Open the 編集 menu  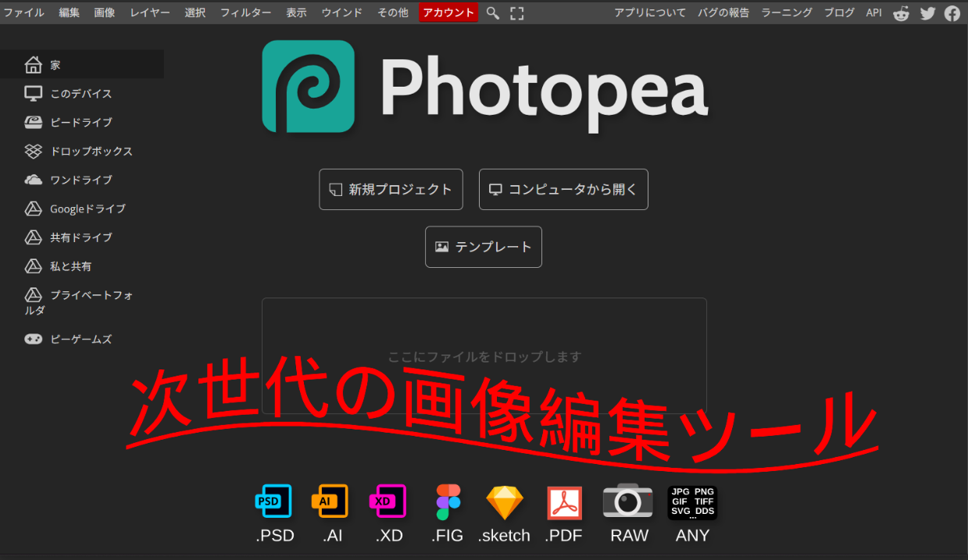(70, 12)
